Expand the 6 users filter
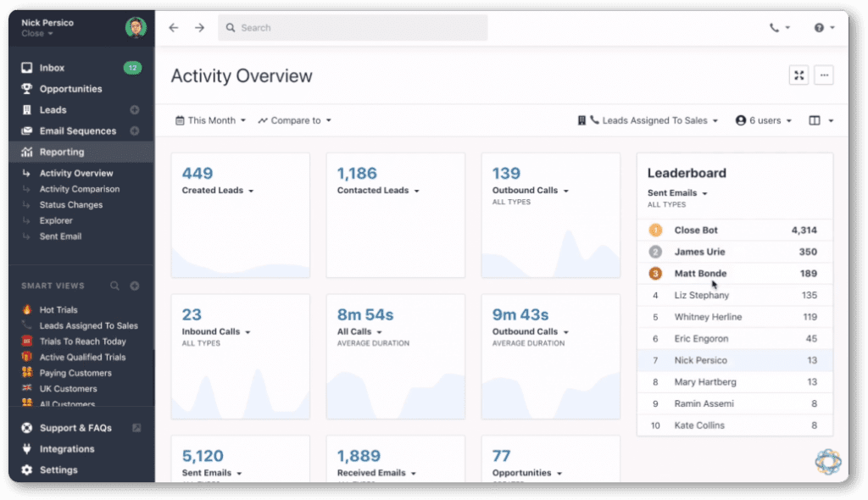This screenshot has width=868, height=500. (763, 121)
